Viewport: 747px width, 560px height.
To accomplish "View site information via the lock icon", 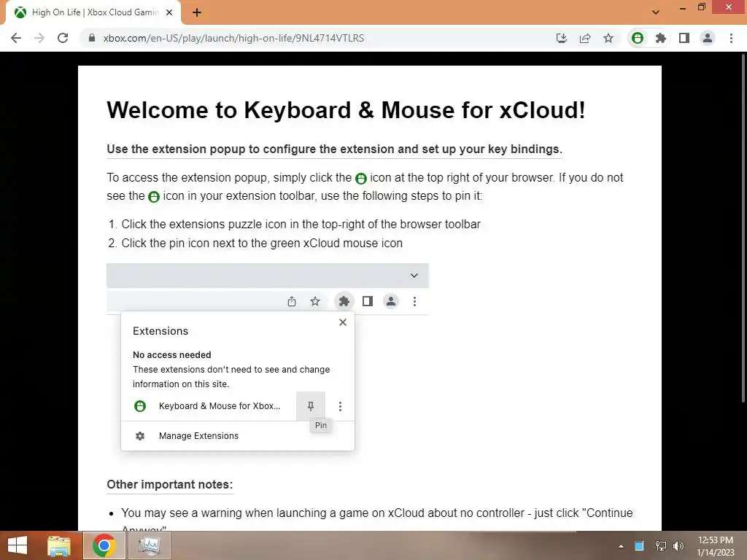I will [x=92, y=38].
